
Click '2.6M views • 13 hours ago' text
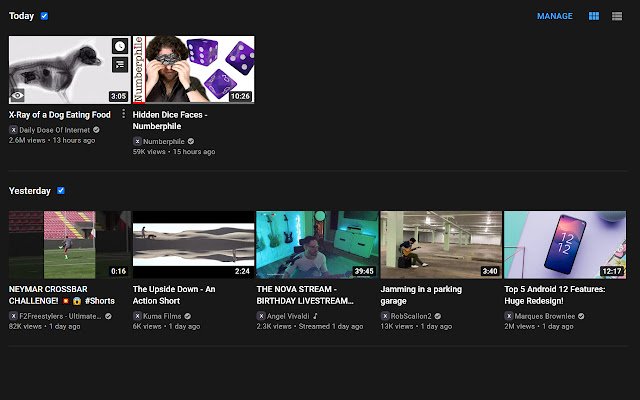[52, 140]
